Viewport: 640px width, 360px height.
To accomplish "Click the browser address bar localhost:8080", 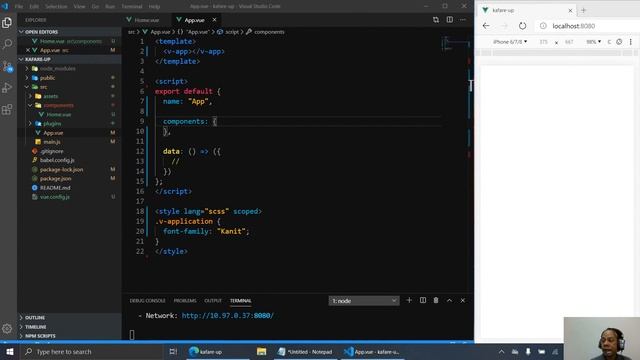I will pos(573,26).
